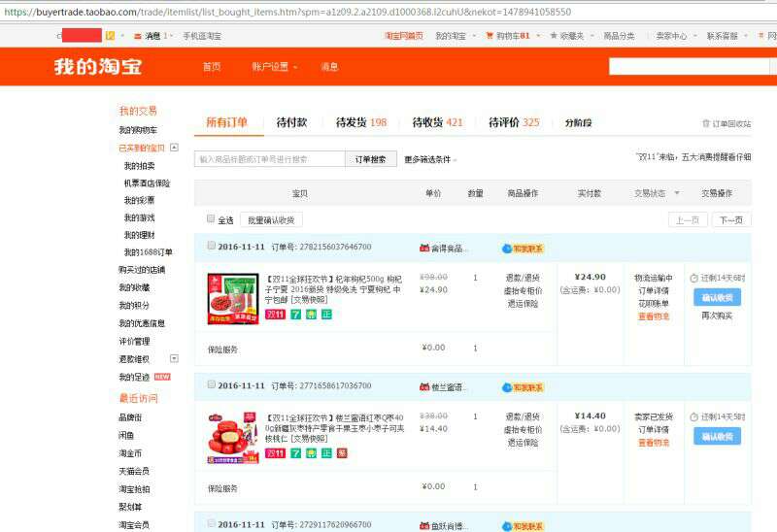Image resolution: width=777 pixels, height=532 pixels.
Task: Click the green 7-day return badge under 枸杞 item
Action: 296,315
